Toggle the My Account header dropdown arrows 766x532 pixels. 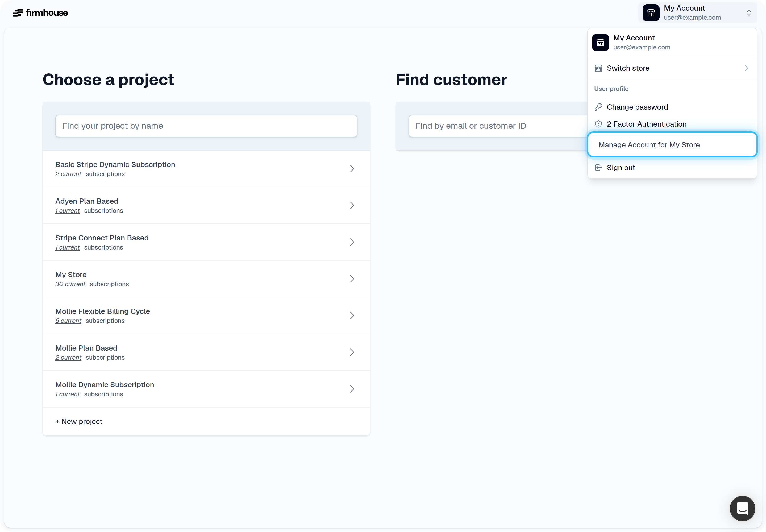[749, 13]
